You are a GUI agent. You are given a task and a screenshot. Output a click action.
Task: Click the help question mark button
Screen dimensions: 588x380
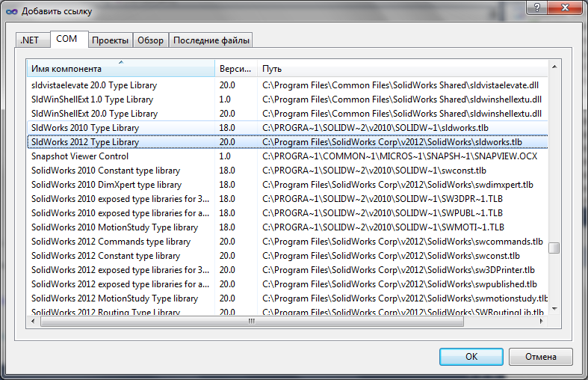537,7
